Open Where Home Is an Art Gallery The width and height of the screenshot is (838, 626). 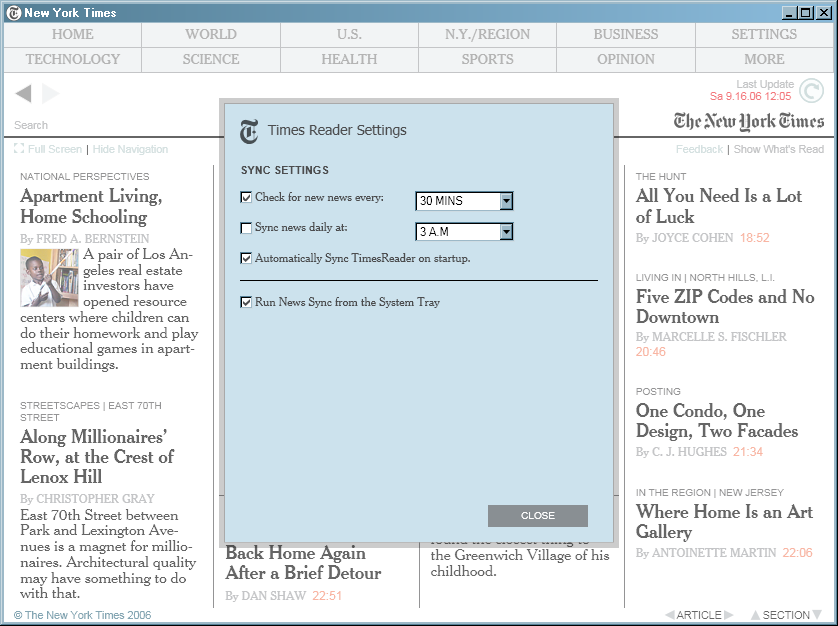click(724, 521)
